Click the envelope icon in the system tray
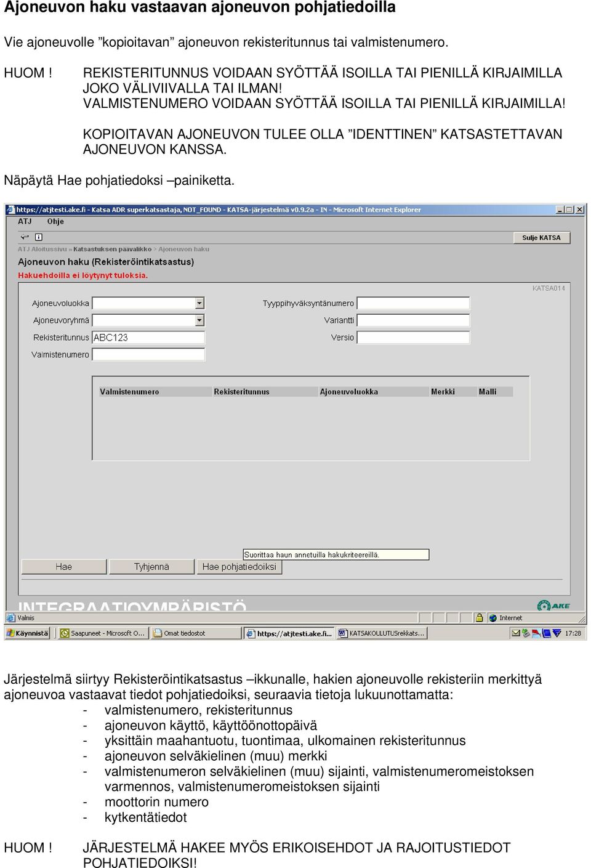The width and height of the screenshot is (591, 868). [x=516, y=633]
